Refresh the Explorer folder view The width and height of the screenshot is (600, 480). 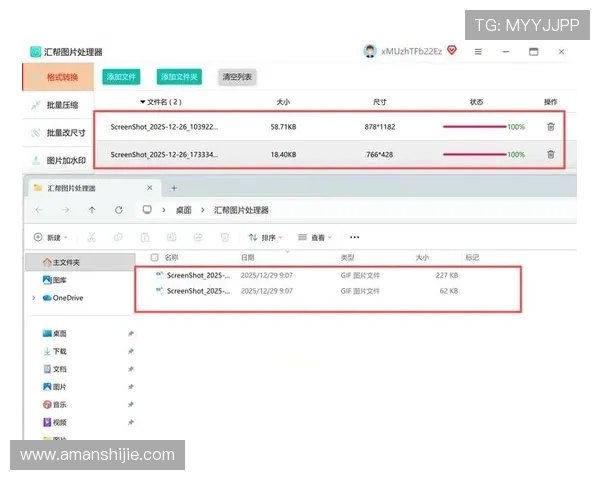pos(119,210)
